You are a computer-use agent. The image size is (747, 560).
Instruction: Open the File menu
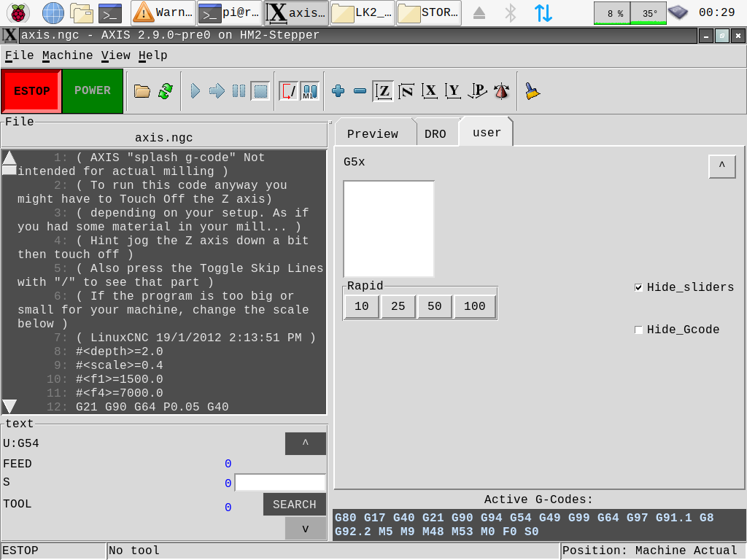coord(19,55)
